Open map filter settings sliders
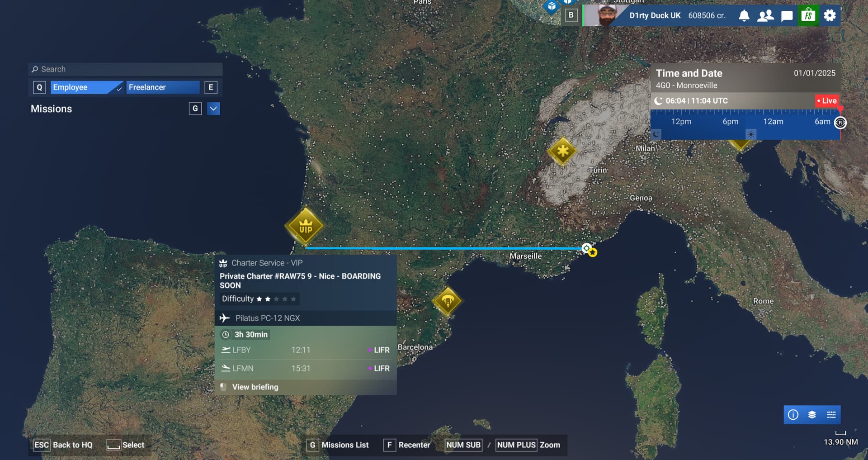 pos(831,415)
